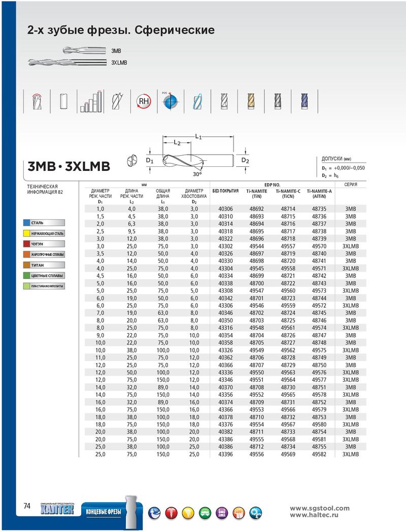The width and height of the screenshot is (406, 532).
Task: Click the green automotive car circle icon
Action: coord(205,513)
